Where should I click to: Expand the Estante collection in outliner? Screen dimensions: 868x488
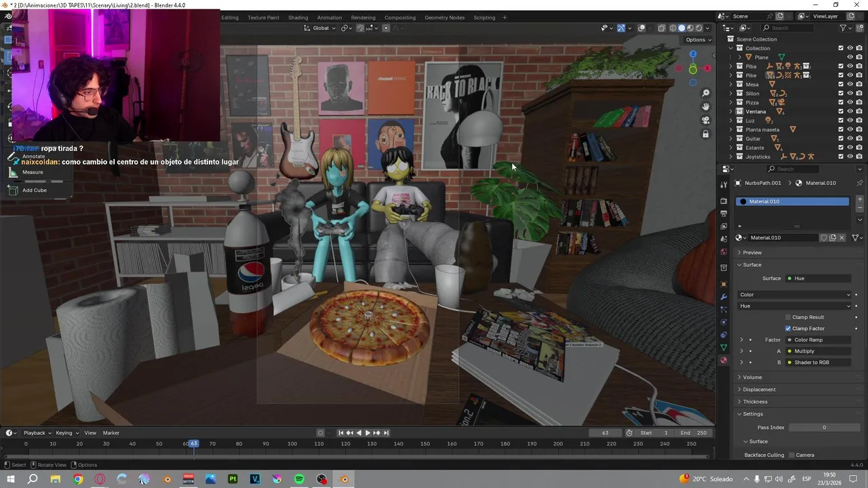[x=731, y=148]
